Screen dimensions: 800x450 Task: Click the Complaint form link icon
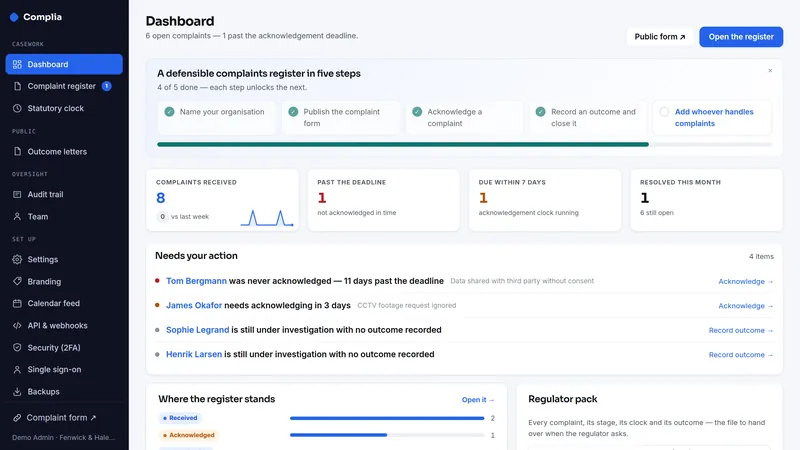point(17,417)
